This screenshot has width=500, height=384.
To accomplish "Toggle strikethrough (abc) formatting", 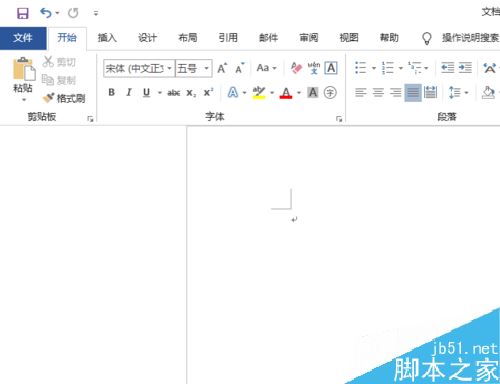I will [174, 93].
